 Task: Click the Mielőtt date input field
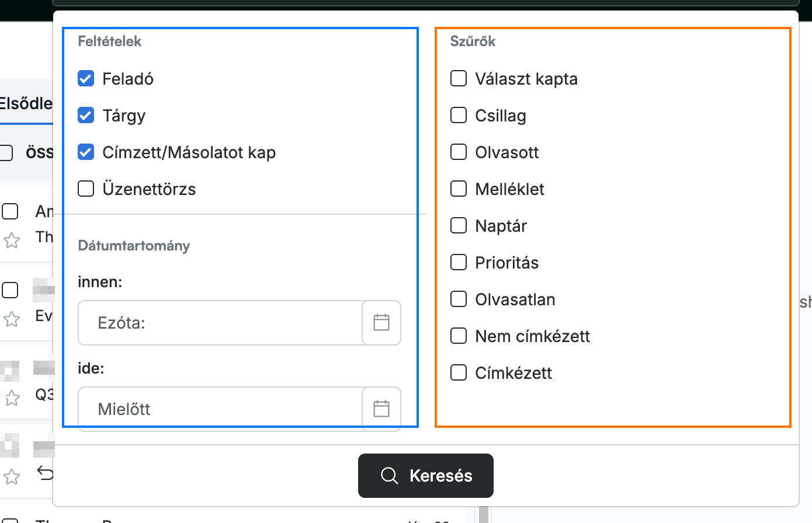(220, 409)
